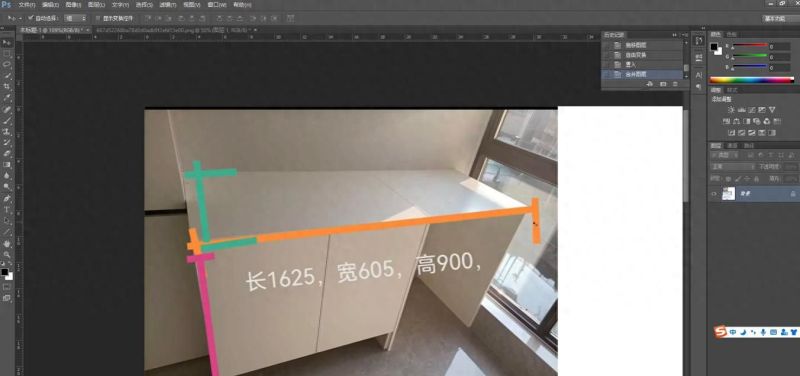Viewport: 800px width, 376px height.
Task: Select the Rectangular Marquee tool
Action: pos(7,54)
